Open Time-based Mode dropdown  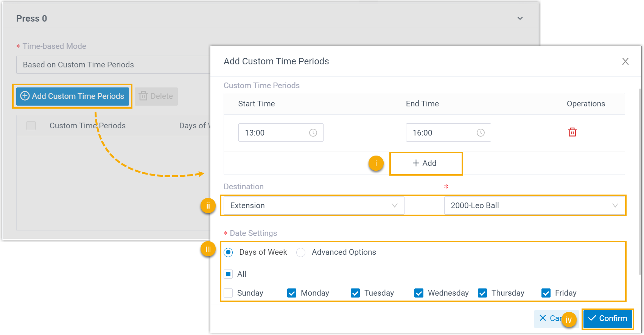[x=114, y=65]
